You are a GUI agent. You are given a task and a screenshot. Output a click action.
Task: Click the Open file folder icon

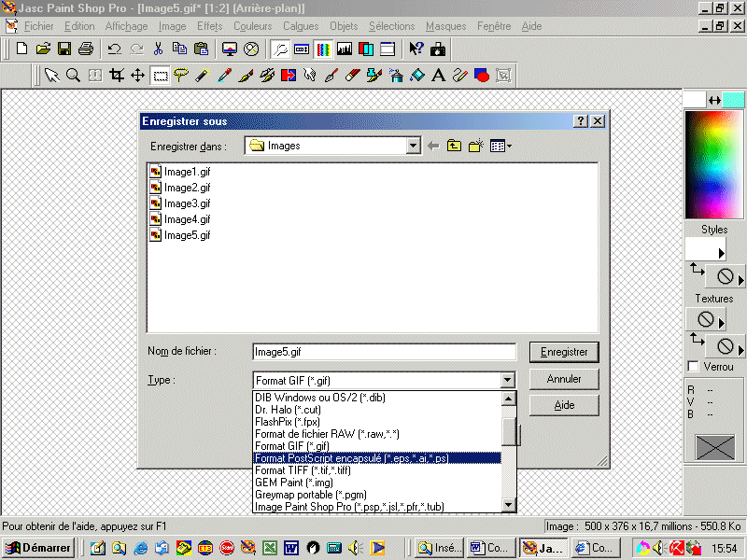(x=43, y=49)
